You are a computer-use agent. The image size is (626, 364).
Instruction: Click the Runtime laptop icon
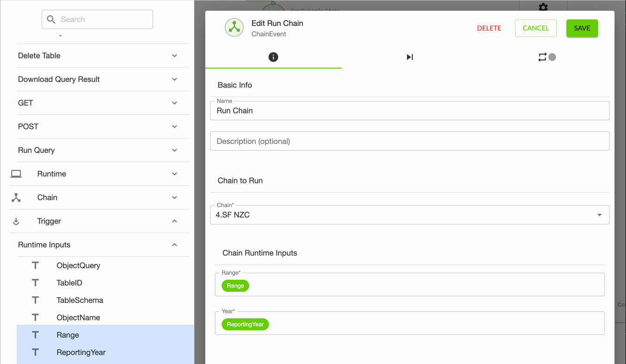pos(16,174)
